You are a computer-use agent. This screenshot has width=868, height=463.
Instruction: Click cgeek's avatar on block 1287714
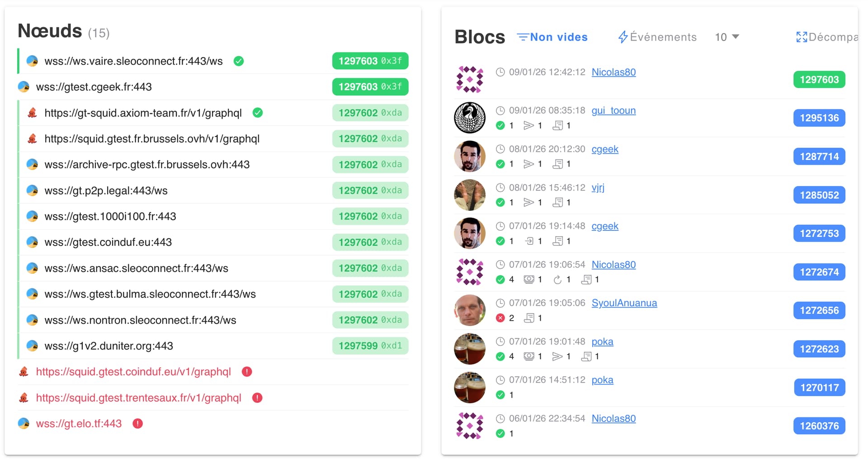click(470, 157)
